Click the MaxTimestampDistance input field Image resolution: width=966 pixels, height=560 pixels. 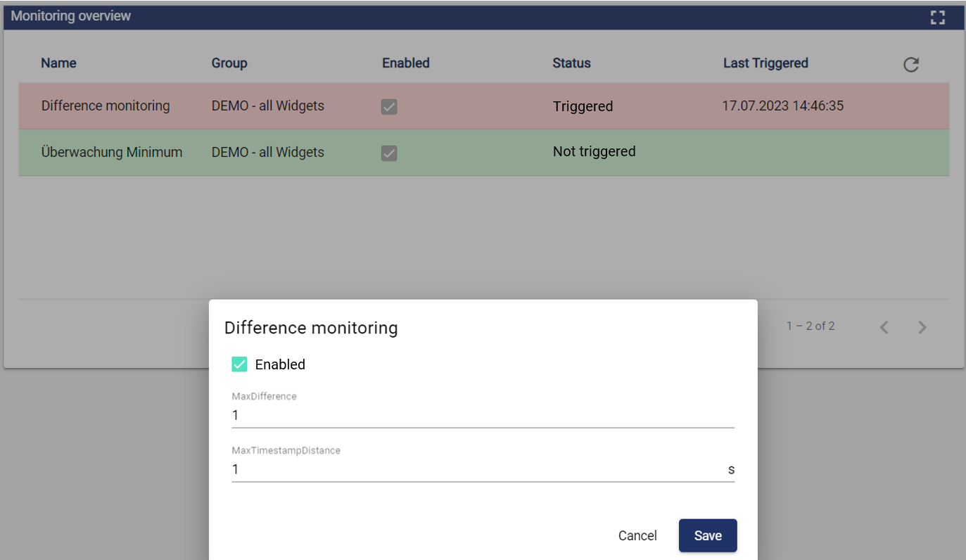coord(478,469)
